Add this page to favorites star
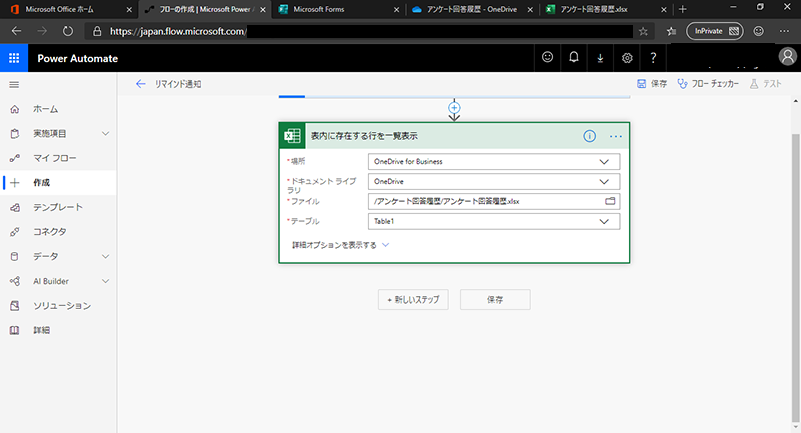Screen dimensions: 801x433 point(643,32)
